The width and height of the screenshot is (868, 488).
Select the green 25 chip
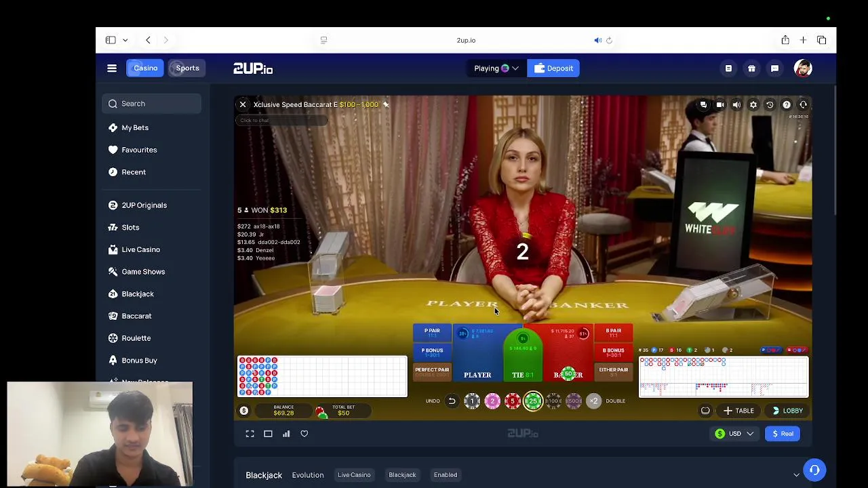point(533,401)
